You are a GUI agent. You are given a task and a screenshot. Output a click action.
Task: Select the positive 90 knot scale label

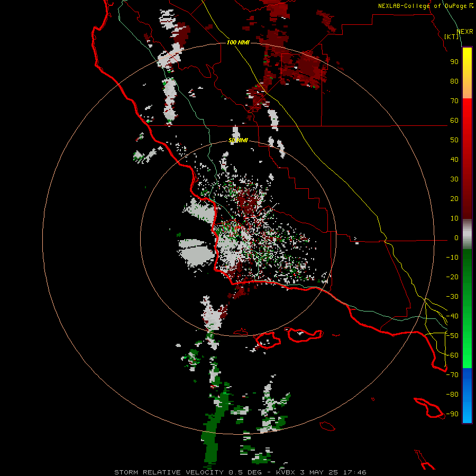[454, 62]
